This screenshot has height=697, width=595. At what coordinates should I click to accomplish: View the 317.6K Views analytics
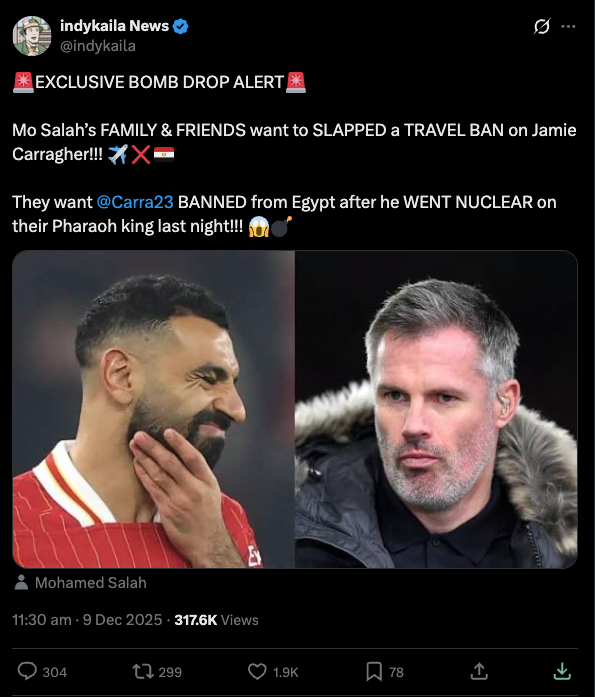tap(216, 620)
